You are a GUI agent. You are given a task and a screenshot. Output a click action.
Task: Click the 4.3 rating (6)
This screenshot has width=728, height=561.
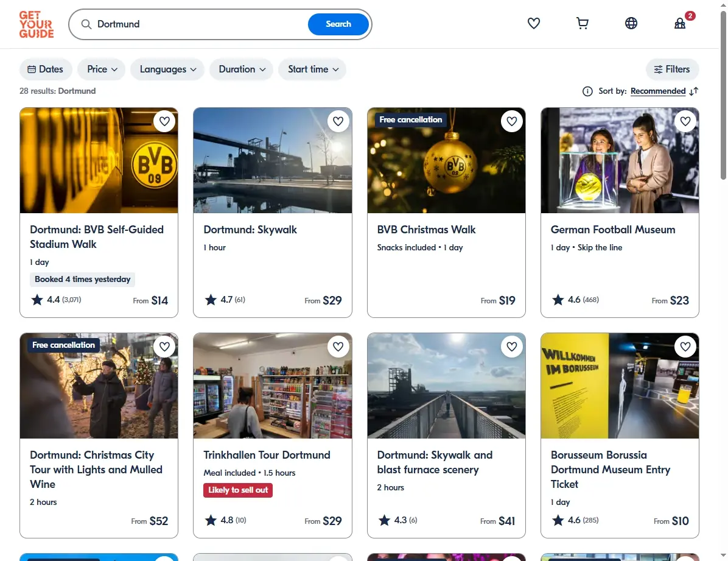click(x=398, y=520)
